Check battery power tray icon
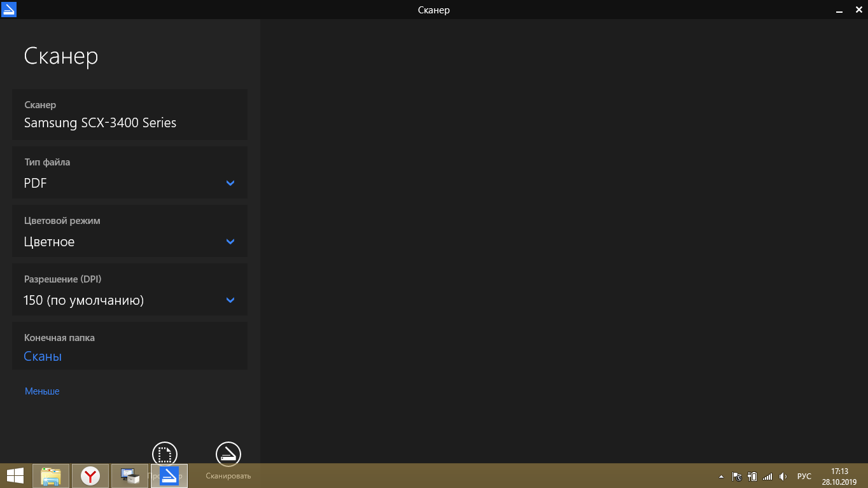This screenshot has height=488, width=868. point(752,477)
